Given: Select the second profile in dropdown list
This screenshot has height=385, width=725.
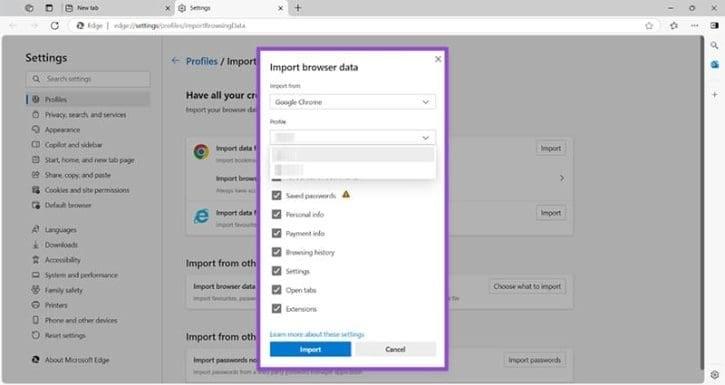Looking at the screenshot, I should 352,170.
